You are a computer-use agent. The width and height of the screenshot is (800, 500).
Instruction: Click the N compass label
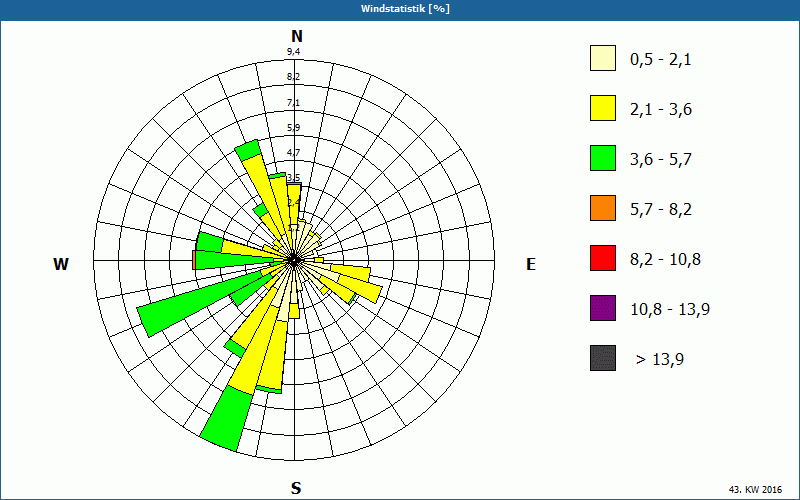pos(296,36)
